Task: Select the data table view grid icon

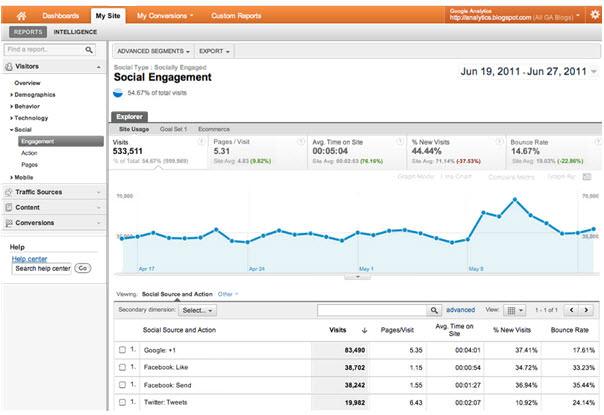Action: [x=515, y=310]
